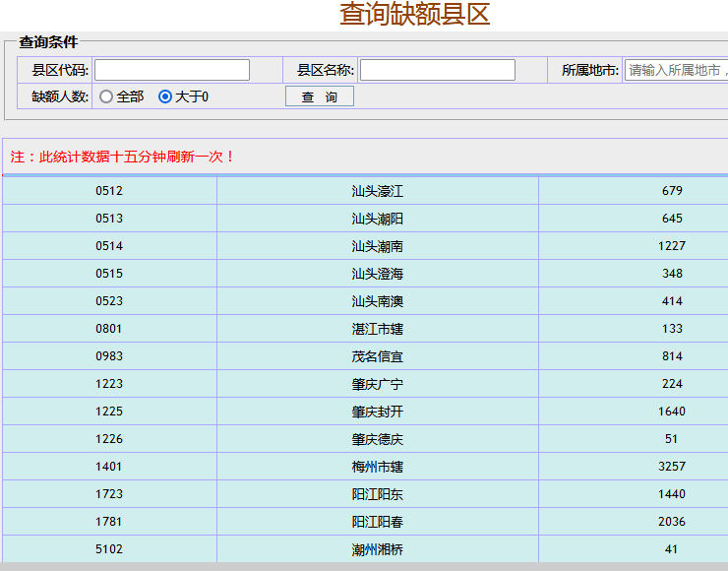
Task: Click the 缺额人数 label
Action: coord(60,96)
